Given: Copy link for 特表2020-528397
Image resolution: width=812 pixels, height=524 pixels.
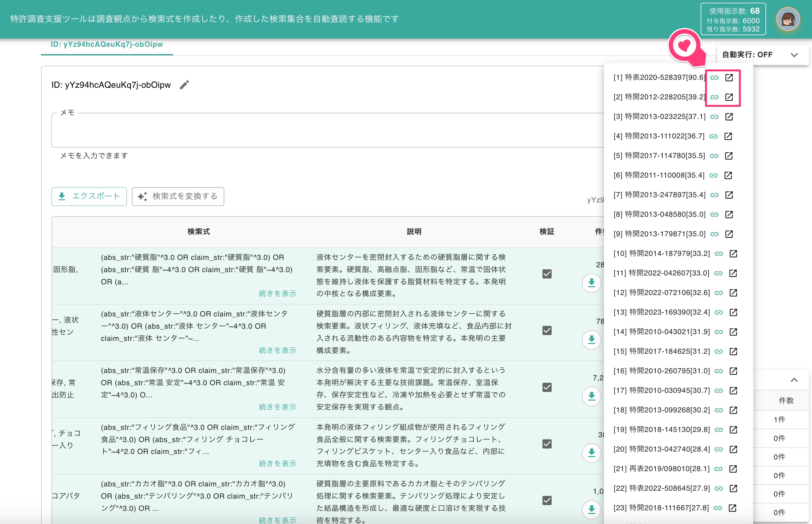Looking at the screenshot, I should click(714, 78).
